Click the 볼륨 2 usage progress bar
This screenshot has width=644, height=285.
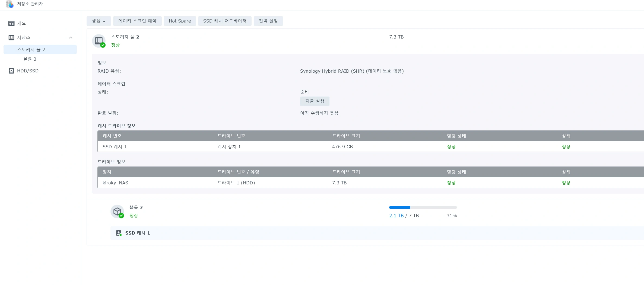tap(423, 207)
